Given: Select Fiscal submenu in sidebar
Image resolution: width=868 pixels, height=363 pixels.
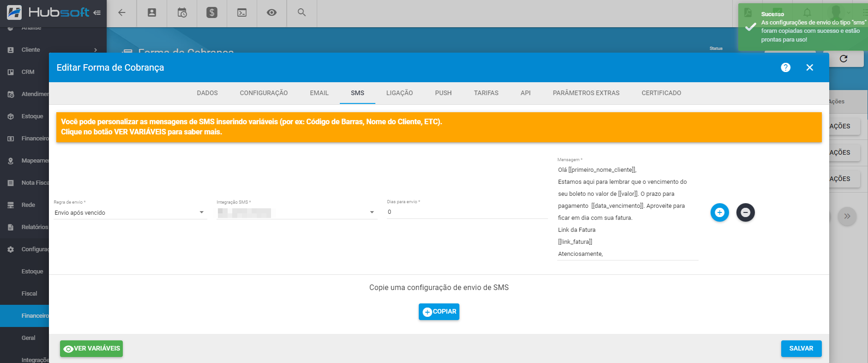Looking at the screenshot, I should (24, 294).
